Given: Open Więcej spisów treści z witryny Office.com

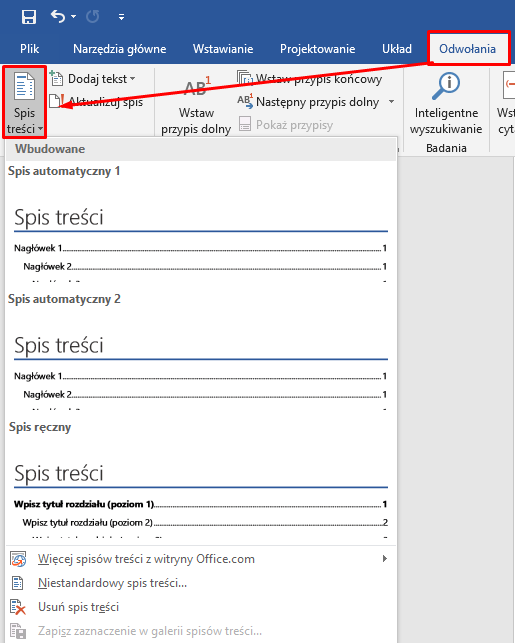Looking at the screenshot, I should pyautogui.click(x=201, y=559).
